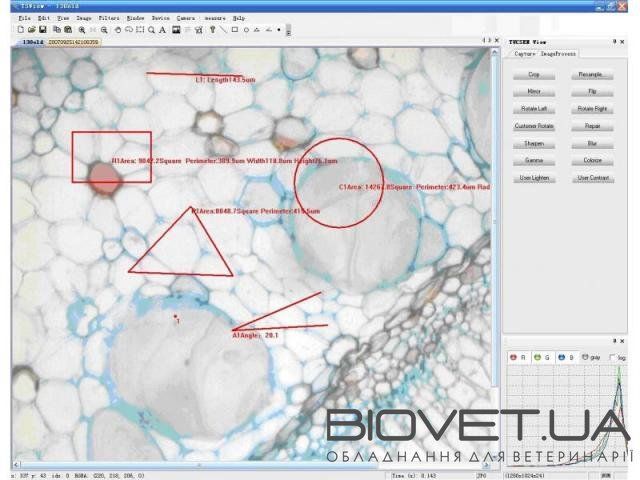The width and height of the screenshot is (640, 480).
Task: Select the Text annotation 'A' tool
Action: [162, 30]
